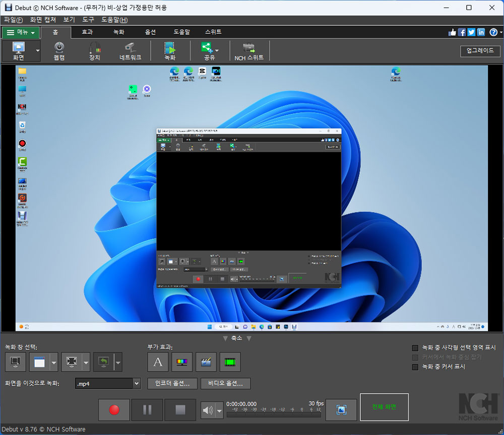Image resolution: width=504 pixels, height=435 pixels.
Task: Expand the region selection dropdown arrow
Action: coord(86,362)
